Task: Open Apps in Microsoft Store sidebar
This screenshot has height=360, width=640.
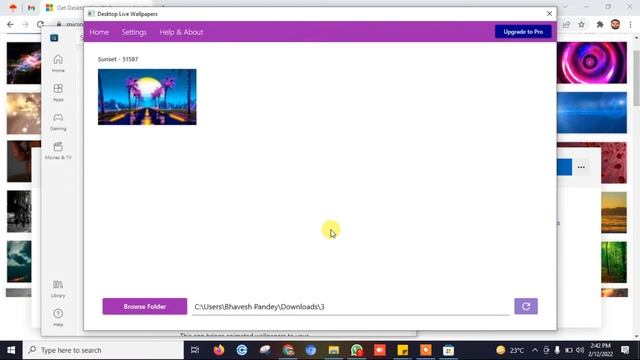Action: [58, 92]
